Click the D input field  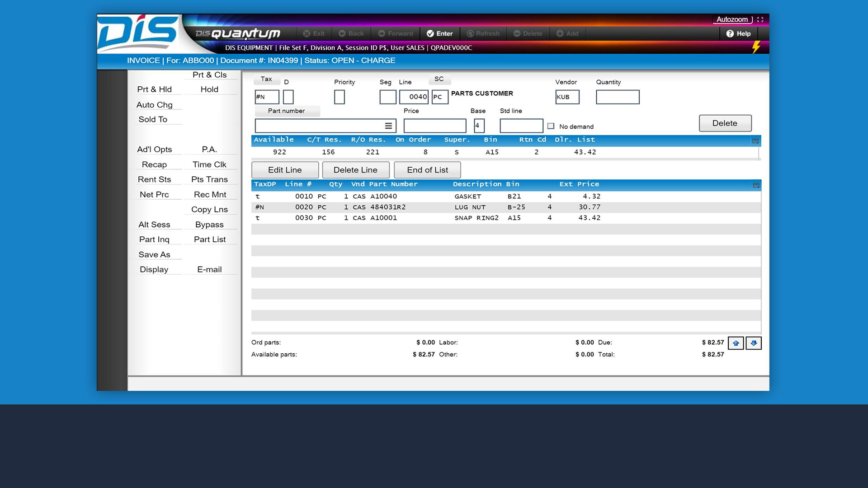click(288, 97)
